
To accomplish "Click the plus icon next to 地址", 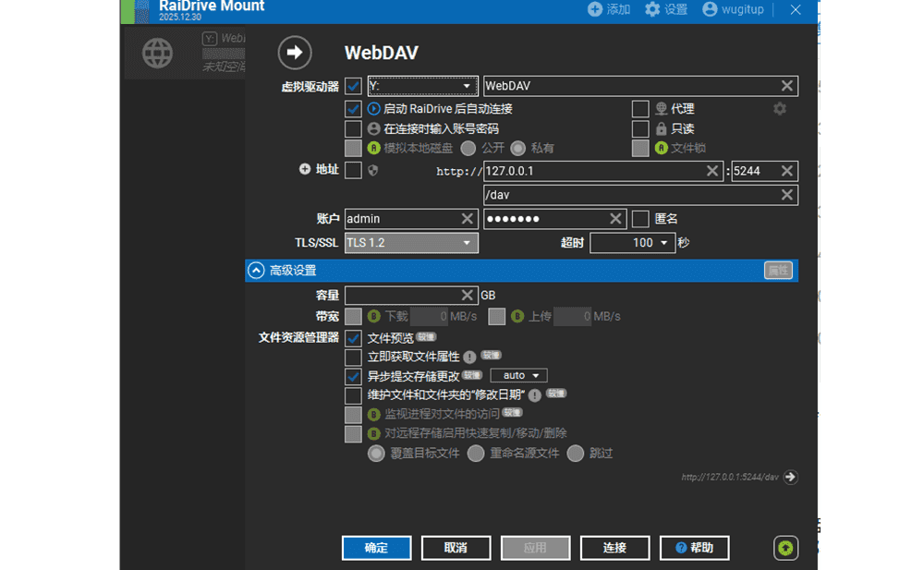I will pos(305,170).
